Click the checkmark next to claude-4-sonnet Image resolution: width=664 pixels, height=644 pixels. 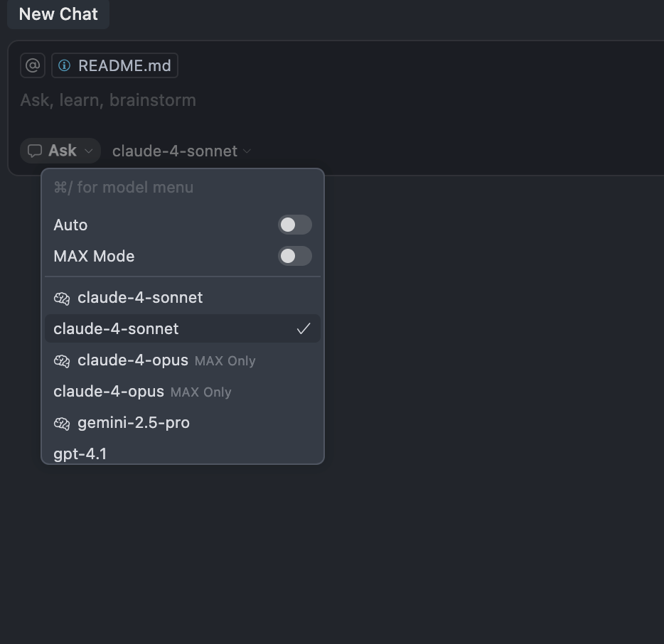tap(304, 328)
